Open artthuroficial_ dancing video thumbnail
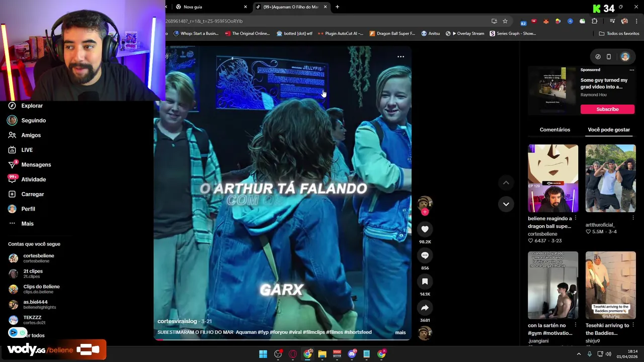Screen dimensions: 644x362 (610, 178)
